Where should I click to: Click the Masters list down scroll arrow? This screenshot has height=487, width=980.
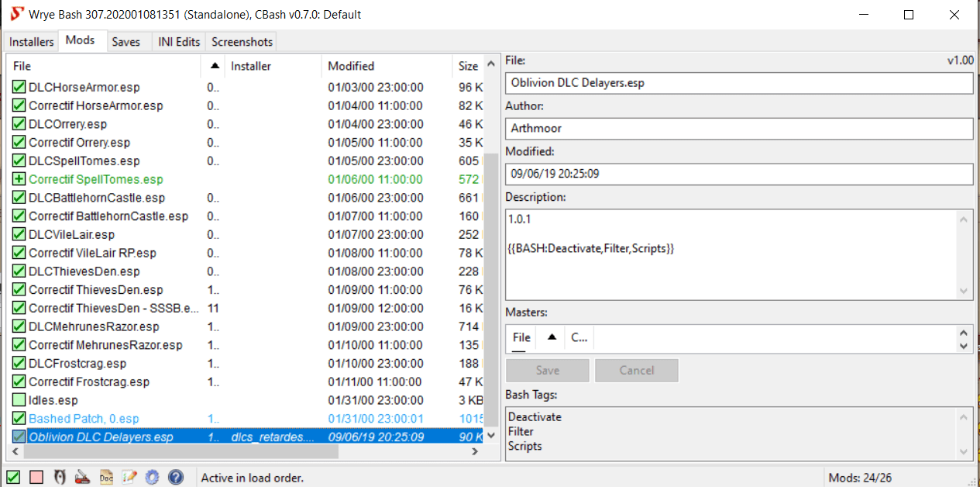tap(964, 345)
